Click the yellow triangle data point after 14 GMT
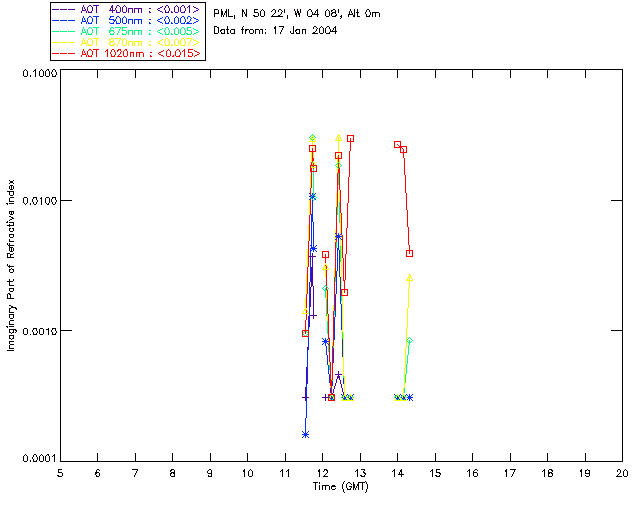Viewport: 640px width, 512px height. [409, 278]
